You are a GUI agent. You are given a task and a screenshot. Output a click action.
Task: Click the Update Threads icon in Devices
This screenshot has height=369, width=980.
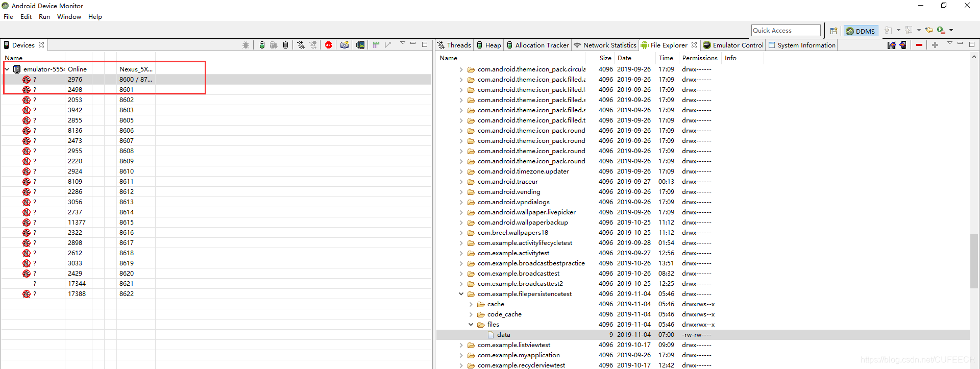click(301, 45)
